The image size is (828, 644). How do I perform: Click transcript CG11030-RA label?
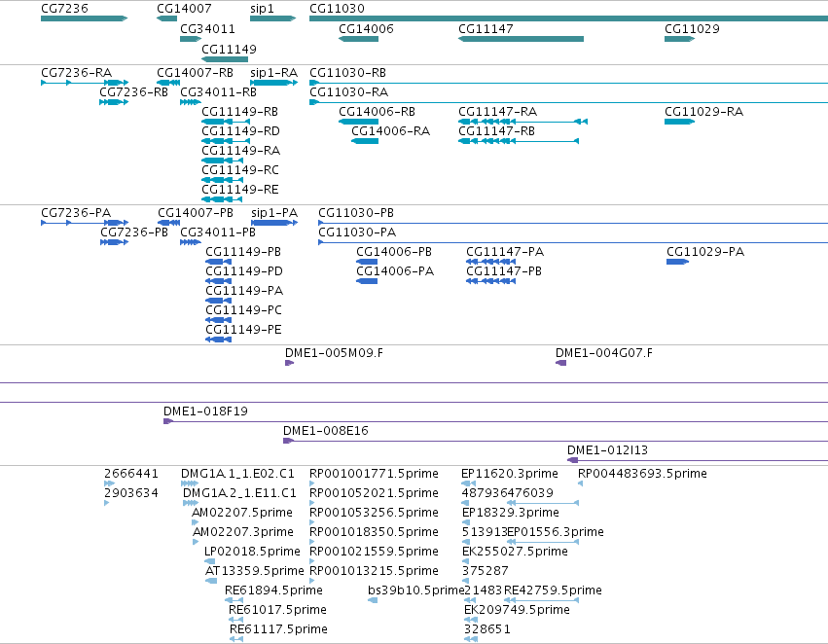(x=348, y=91)
